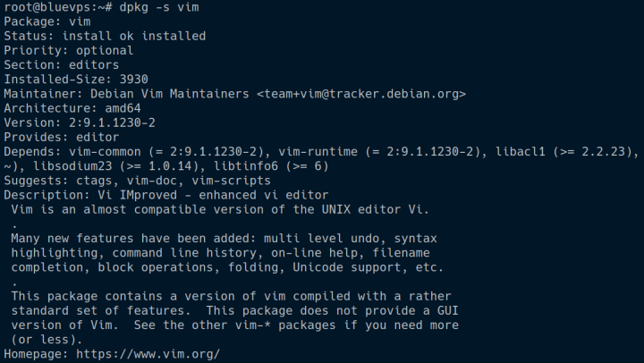Click the Architecture value amd64
Screen dimensions: 644x363
click(x=123, y=108)
